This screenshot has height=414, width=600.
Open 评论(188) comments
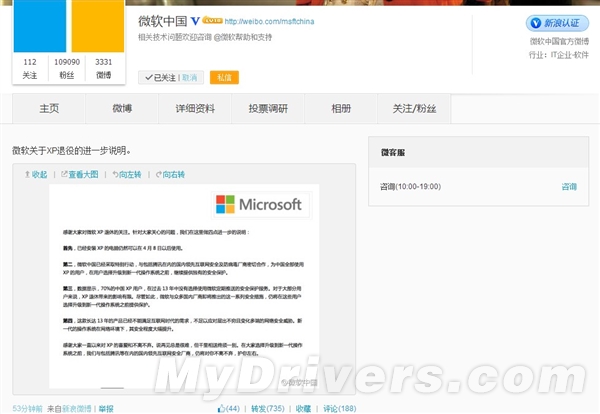coord(340,409)
